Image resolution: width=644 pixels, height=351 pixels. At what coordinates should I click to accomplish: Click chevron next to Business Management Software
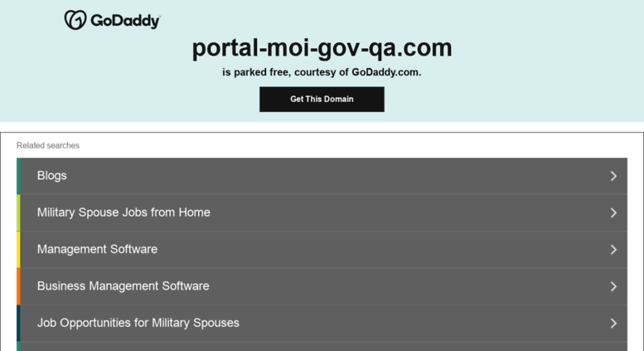tap(613, 286)
